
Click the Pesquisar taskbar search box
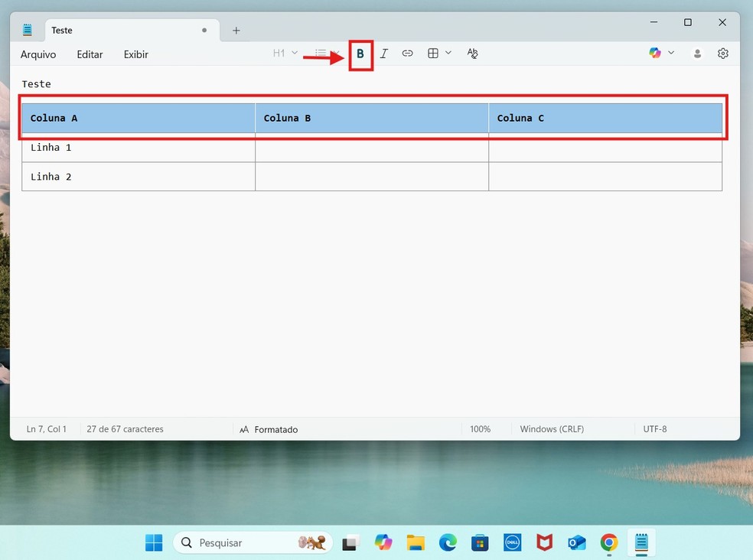[x=253, y=542]
